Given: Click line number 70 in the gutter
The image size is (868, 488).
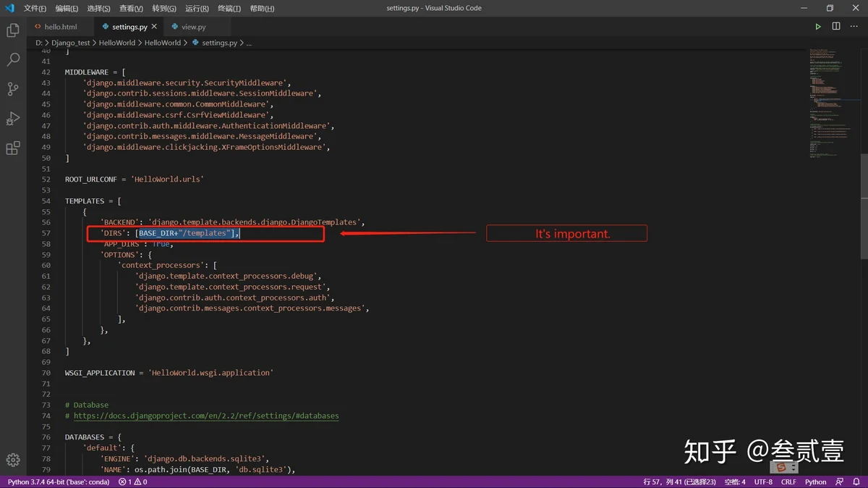Looking at the screenshot, I should pyautogui.click(x=46, y=373).
